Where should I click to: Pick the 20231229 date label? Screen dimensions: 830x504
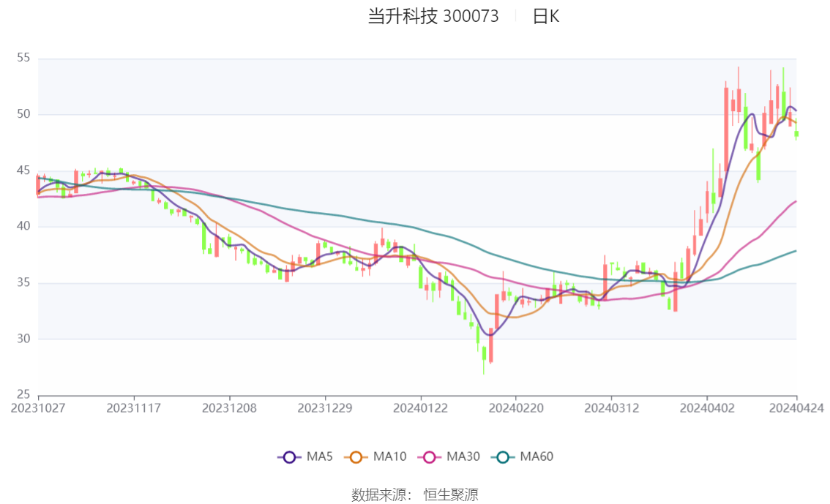pyautogui.click(x=324, y=408)
